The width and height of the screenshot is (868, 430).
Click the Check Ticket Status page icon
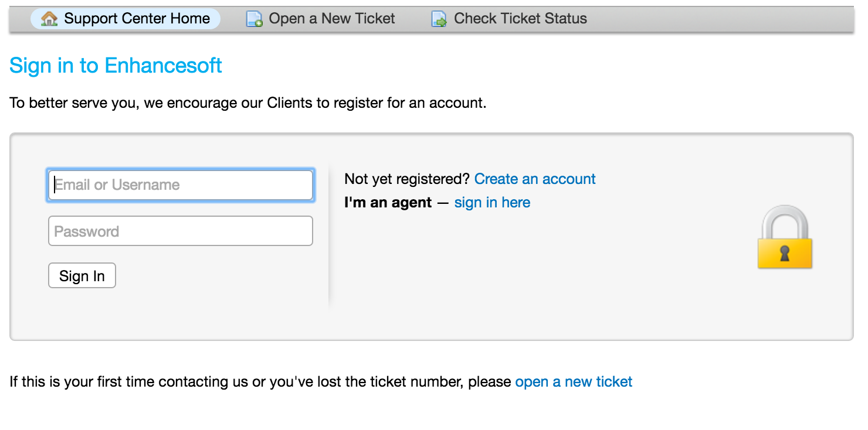tap(439, 19)
